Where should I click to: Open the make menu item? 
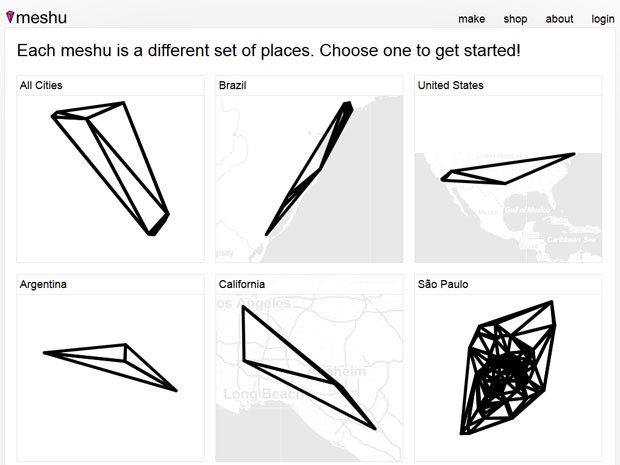(x=471, y=19)
